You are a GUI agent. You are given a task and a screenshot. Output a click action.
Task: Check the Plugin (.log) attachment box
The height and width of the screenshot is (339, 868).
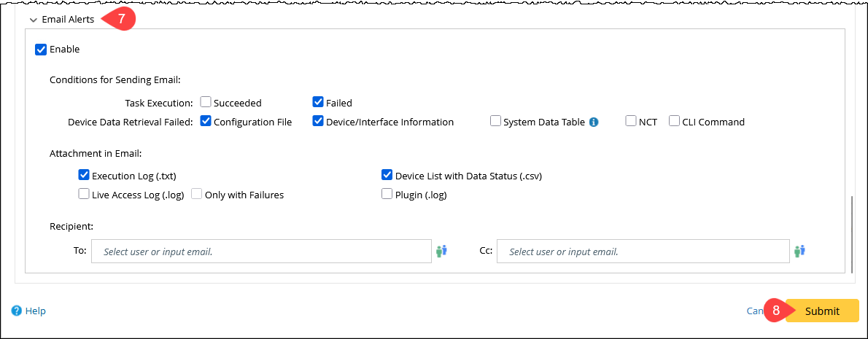tap(387, 195)
